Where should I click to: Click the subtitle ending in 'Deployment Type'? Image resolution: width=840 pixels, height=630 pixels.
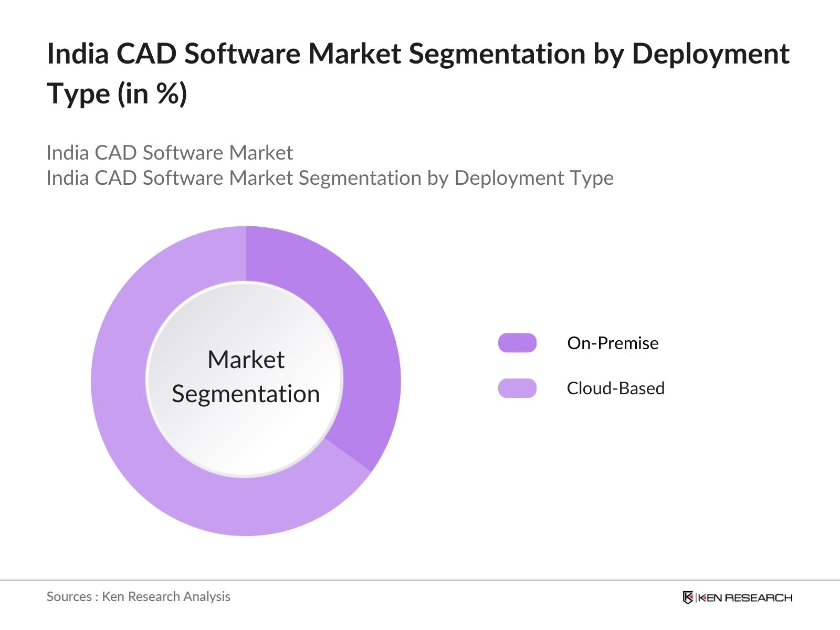(x=330, y=178)
